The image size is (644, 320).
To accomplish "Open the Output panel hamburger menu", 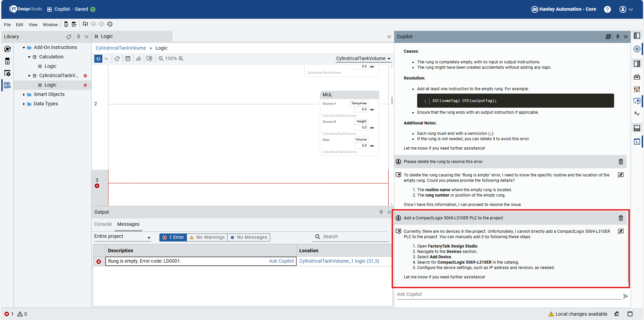I will click(389, 212).
